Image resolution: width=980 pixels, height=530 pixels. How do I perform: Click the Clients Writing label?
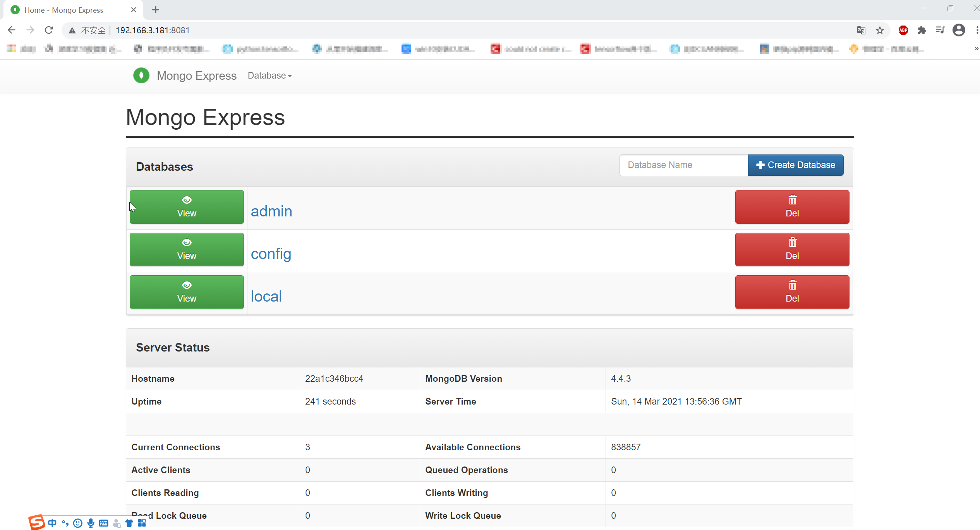click(x=457, y=493)
